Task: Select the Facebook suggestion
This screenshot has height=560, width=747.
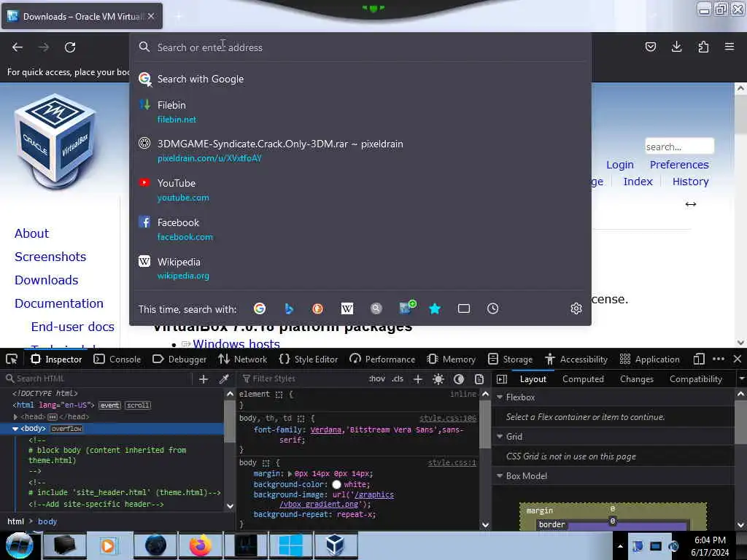Action: (x=360, y=229)
